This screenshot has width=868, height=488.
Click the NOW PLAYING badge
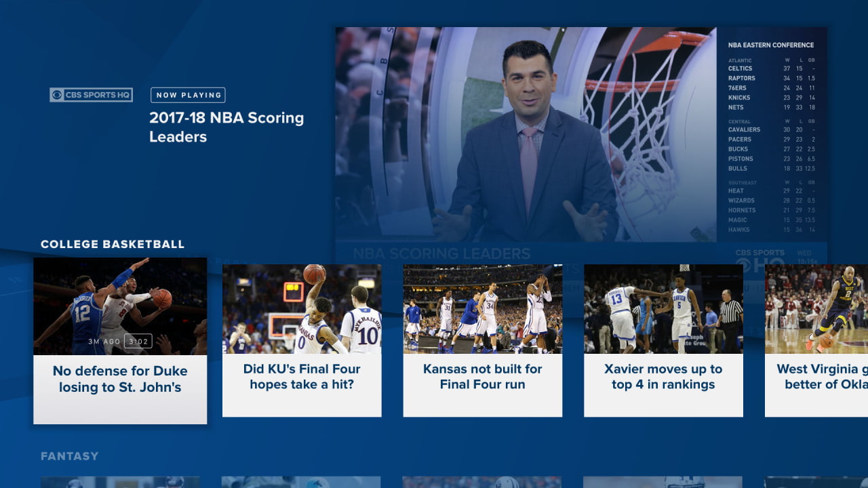point(188,95)
